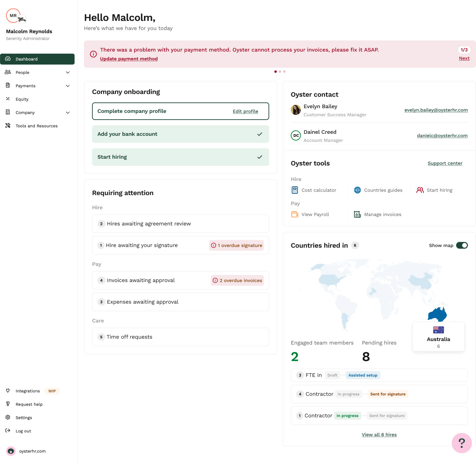476x464 pixels.
Task: Click the WIP badge beside Integrations
Action: 52,391
